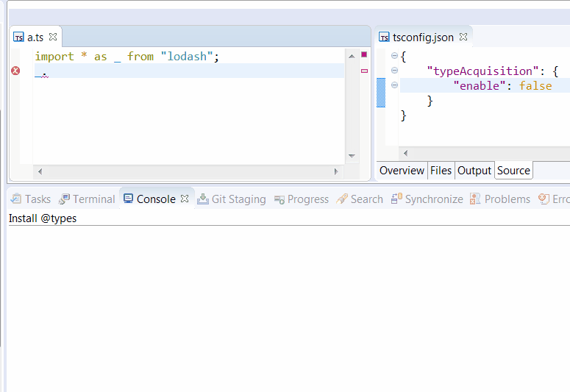Click the false value in tsconfig.json

coord(535,86)
